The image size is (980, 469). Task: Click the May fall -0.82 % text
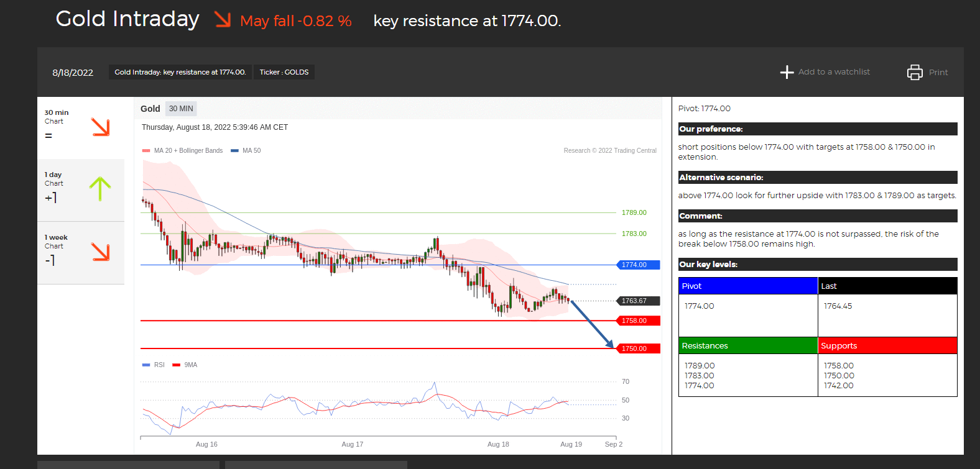tap(296, 20)
